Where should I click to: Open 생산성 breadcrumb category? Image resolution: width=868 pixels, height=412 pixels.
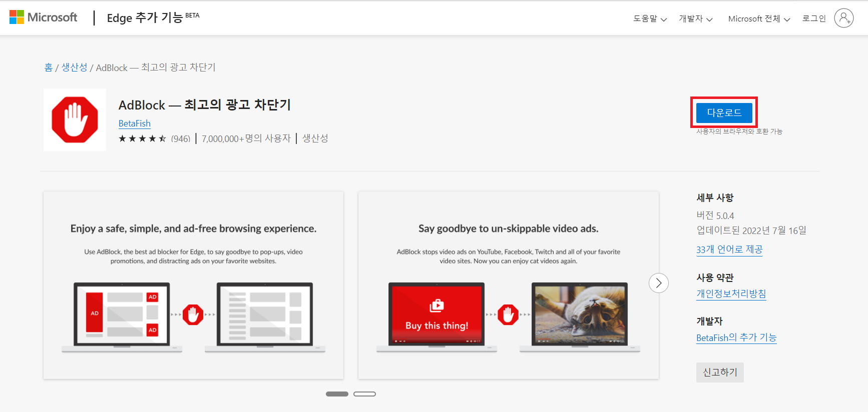74,67
